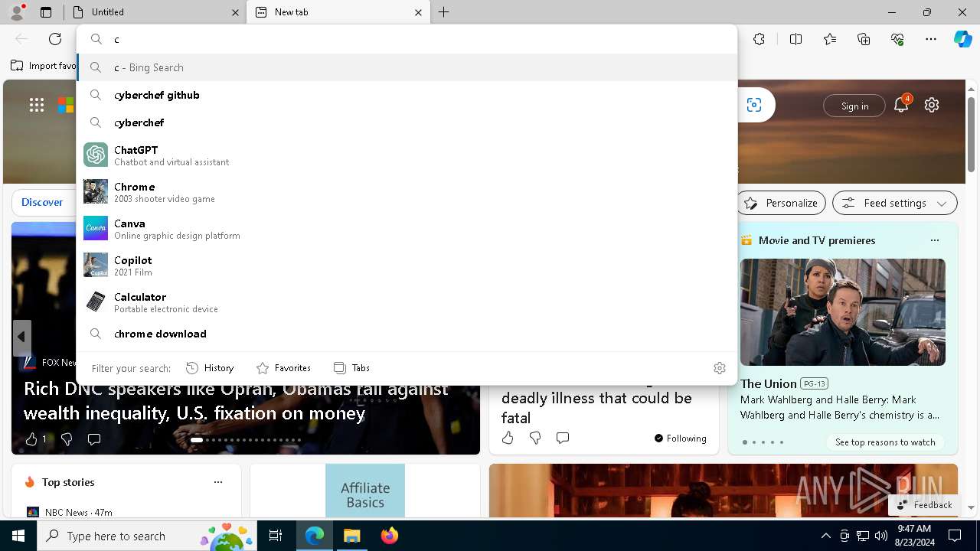Refresh the page with reload icon
Screen dimensions: 980x551
pyautogui.click(x=55, y=39)
